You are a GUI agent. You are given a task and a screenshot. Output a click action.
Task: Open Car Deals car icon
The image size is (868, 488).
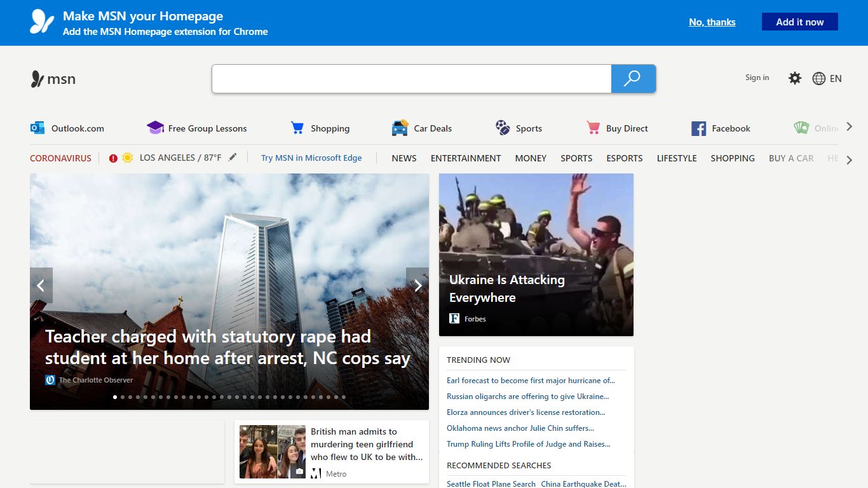coord(400,128)
